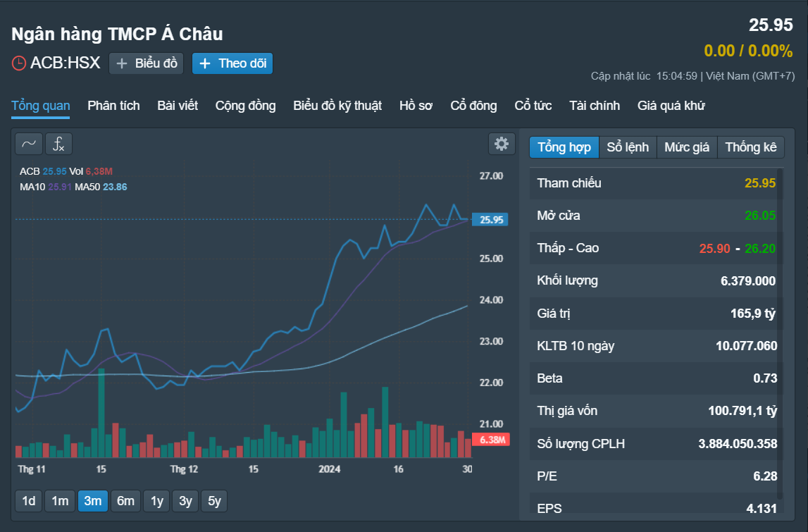Screen dimensions: 808x532
Task: Click the P/E value 6.28
Action: (765, 476)
